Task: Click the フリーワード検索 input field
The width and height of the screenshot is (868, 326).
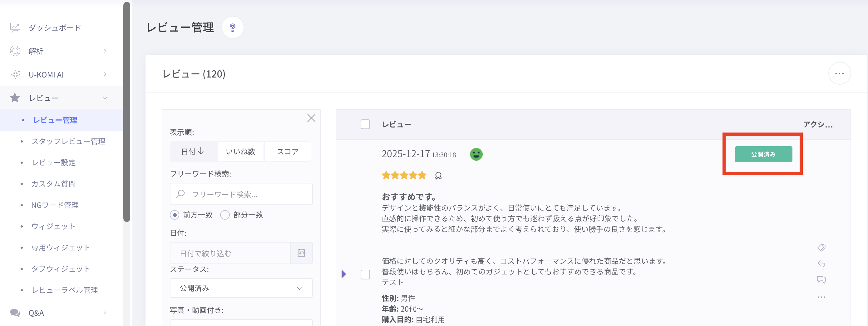Action: [241, 194]
